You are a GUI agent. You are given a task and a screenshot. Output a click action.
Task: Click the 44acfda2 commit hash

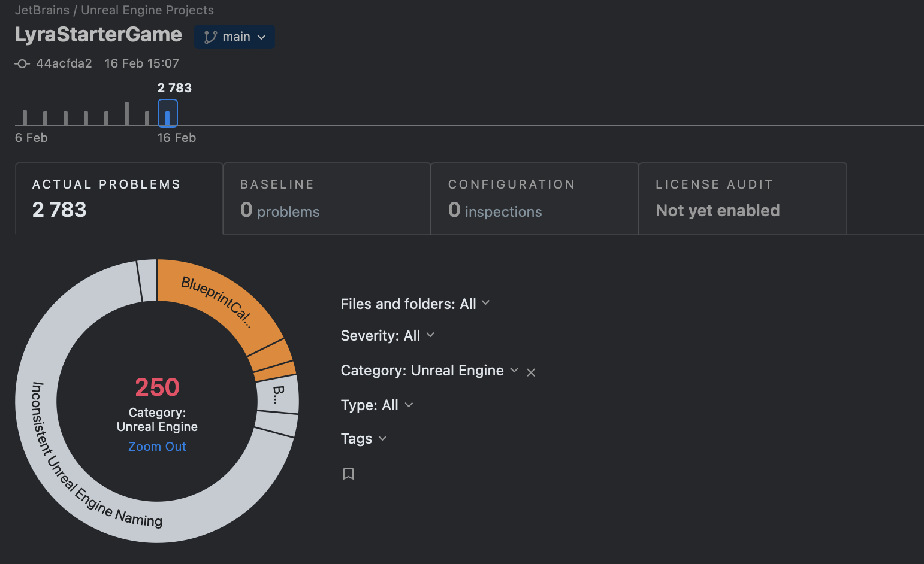tap(64, 63)
